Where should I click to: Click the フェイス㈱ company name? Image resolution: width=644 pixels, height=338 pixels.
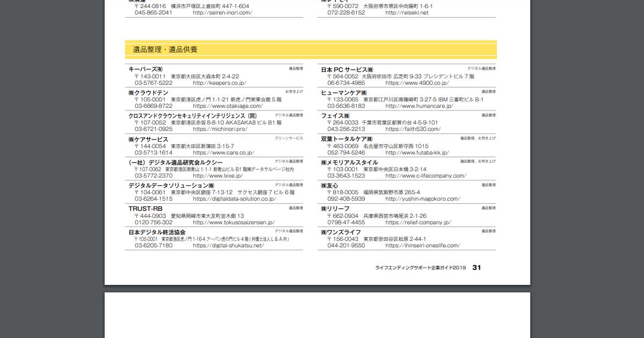(x=335, y=116)
